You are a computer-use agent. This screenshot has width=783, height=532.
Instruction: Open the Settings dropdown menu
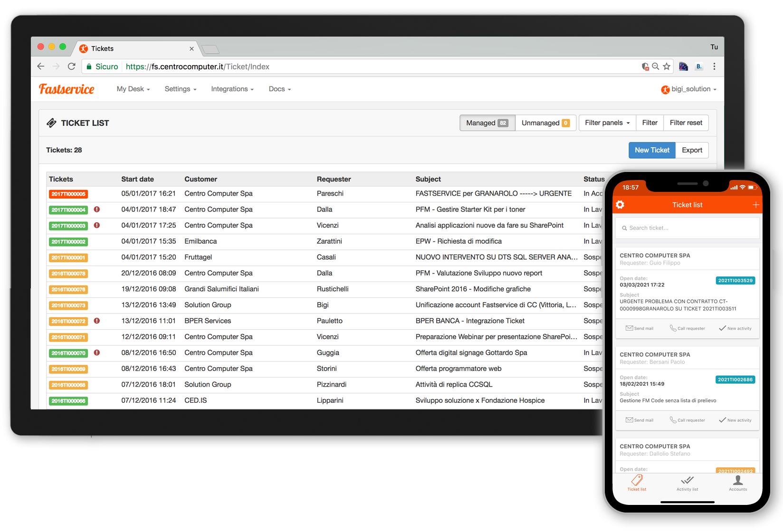181,89
